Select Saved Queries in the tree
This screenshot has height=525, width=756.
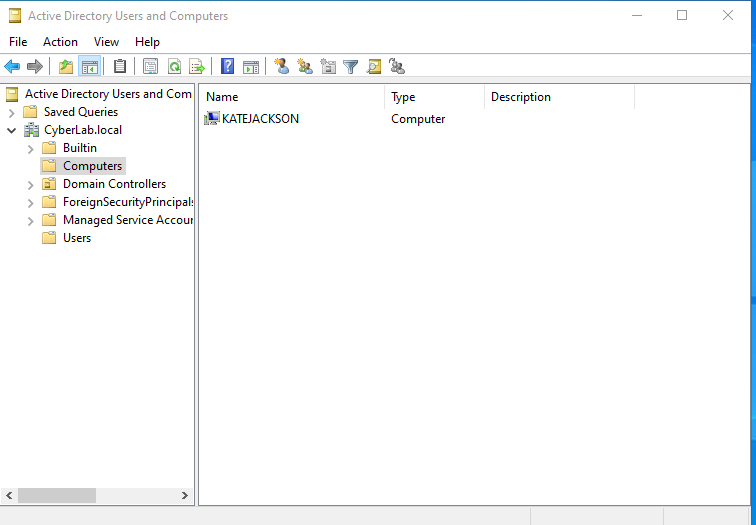(x=81, y=112)
